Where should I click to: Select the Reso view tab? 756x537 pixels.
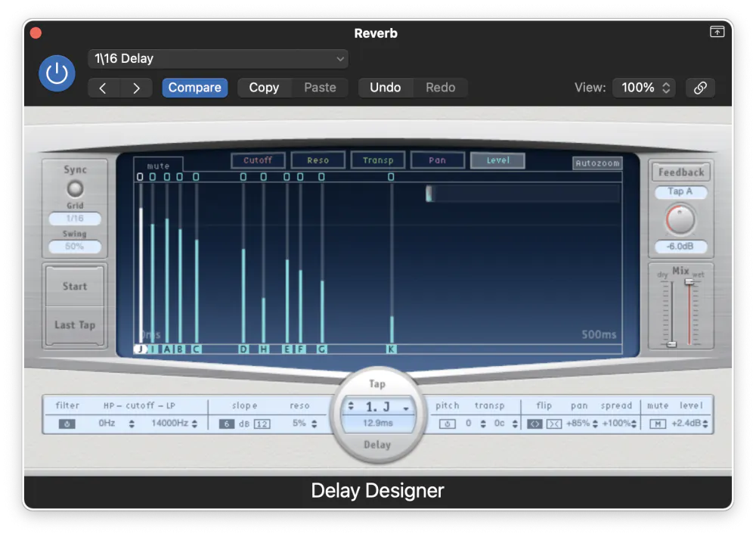[318, 160]
